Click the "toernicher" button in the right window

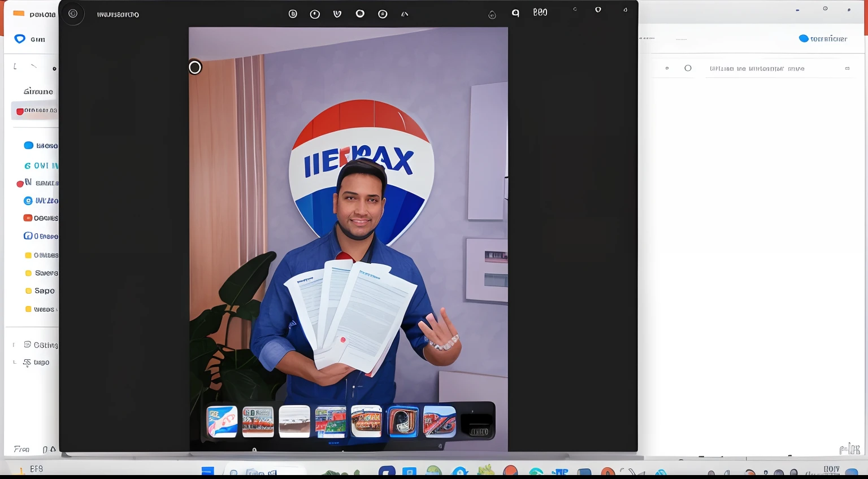(x=823, y=38)
